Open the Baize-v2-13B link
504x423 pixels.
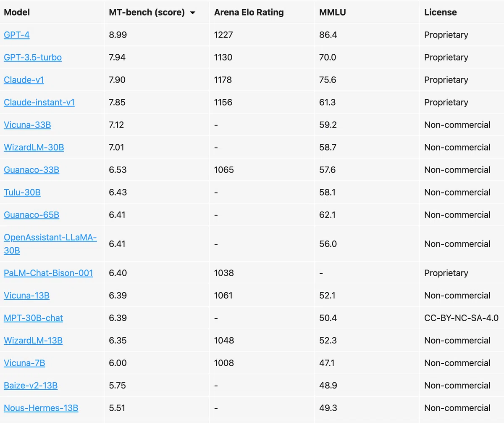31,386
